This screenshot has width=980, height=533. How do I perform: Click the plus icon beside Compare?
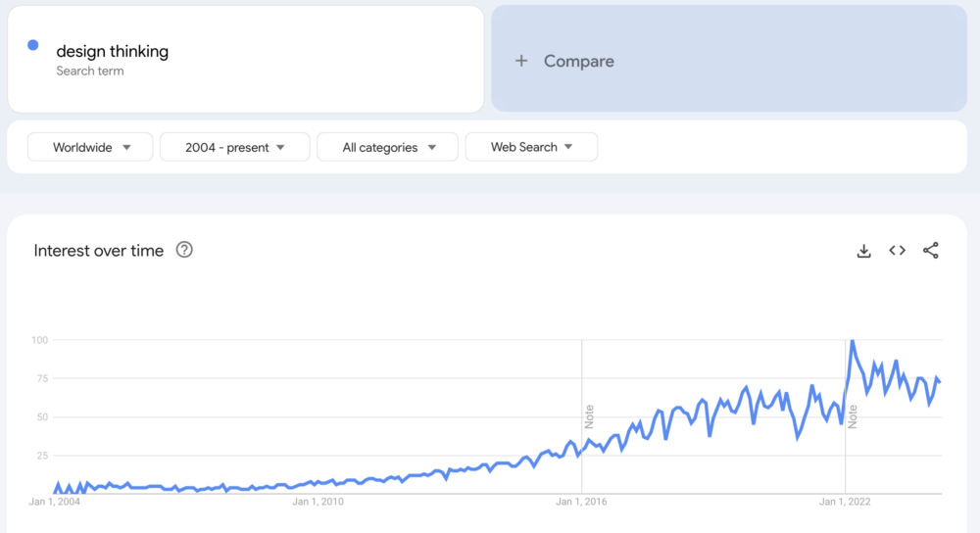pos(521,61)
